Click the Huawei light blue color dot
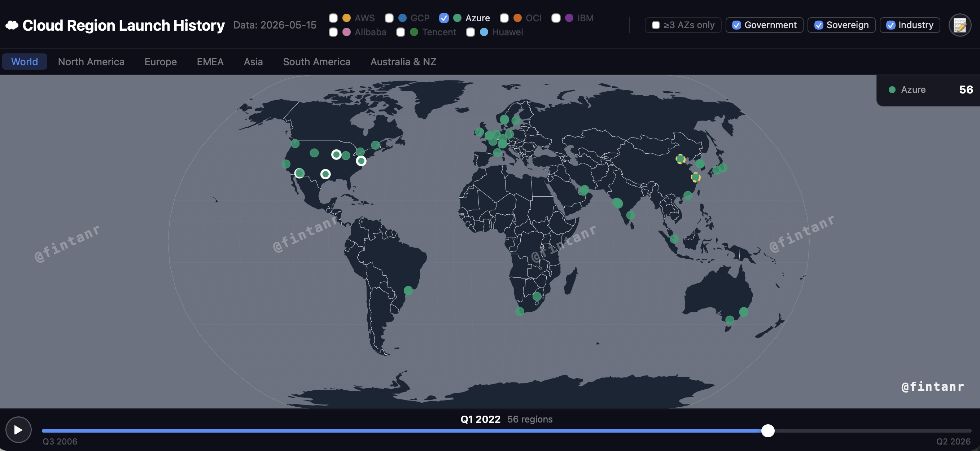The height and width of the screenshot is (451, 980). click(484, 32)
